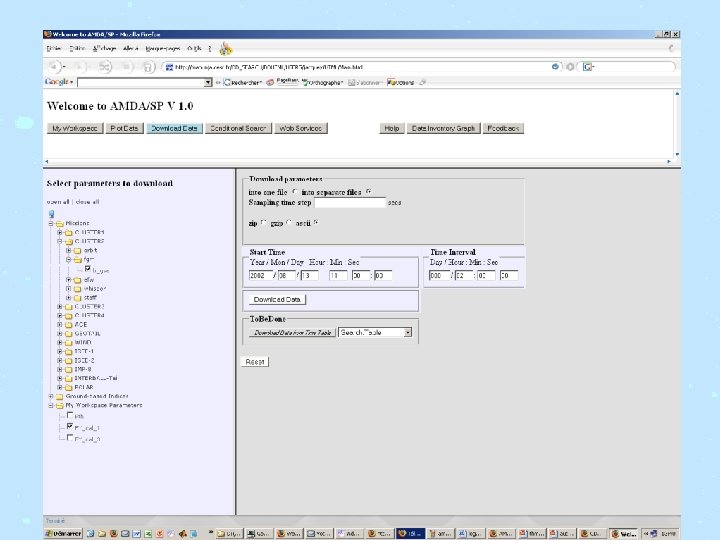Image resolution: width=720 pixels, height=540 pixels.
Task: Check the last My Workspace parameter checkbox
Action: click(x=70, y=438)
